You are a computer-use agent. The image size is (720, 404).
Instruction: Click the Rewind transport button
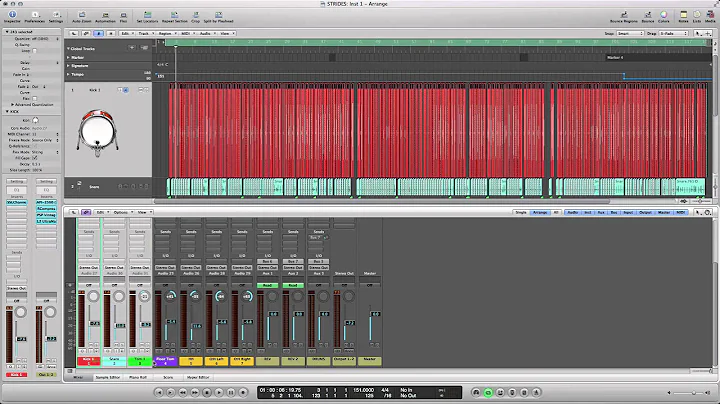point(183,393)
